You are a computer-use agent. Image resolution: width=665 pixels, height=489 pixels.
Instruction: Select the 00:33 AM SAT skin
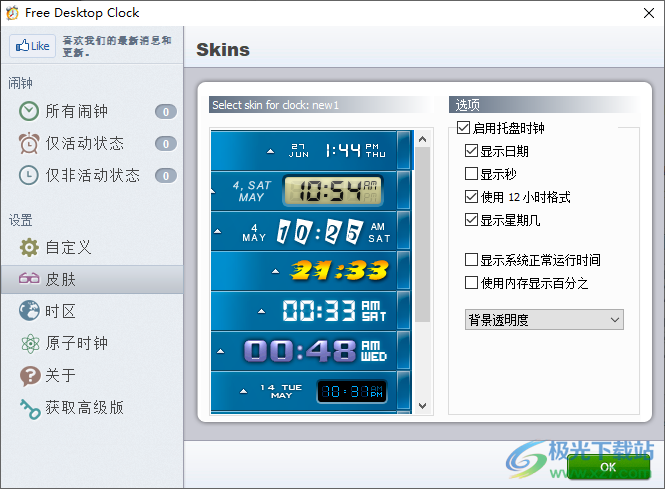click(x=311, y=311)
